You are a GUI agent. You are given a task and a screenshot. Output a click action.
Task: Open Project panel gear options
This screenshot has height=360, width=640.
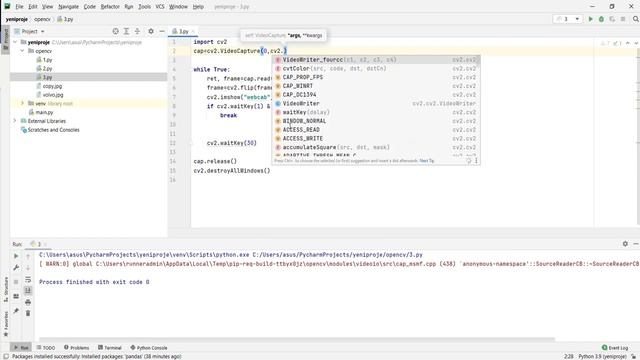151,31
